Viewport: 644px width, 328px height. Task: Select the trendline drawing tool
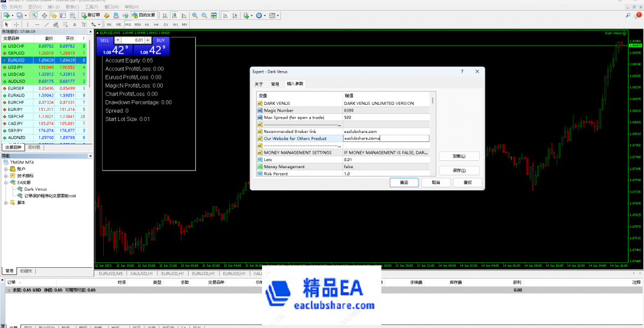click(47, 24)
